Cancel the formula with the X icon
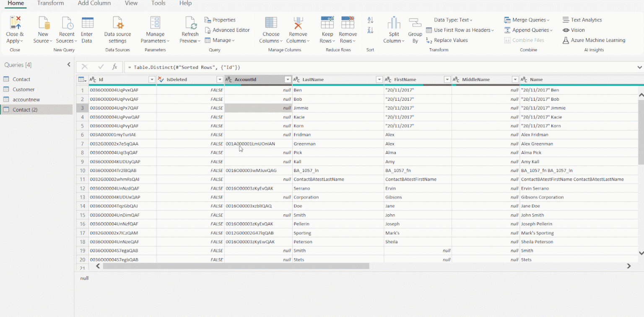This screenshot has width=644, height=317. (84, 67)
